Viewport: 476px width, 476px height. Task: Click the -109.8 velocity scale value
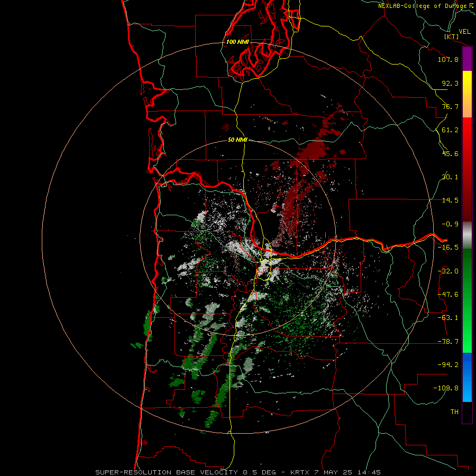(x=446, y=388)
